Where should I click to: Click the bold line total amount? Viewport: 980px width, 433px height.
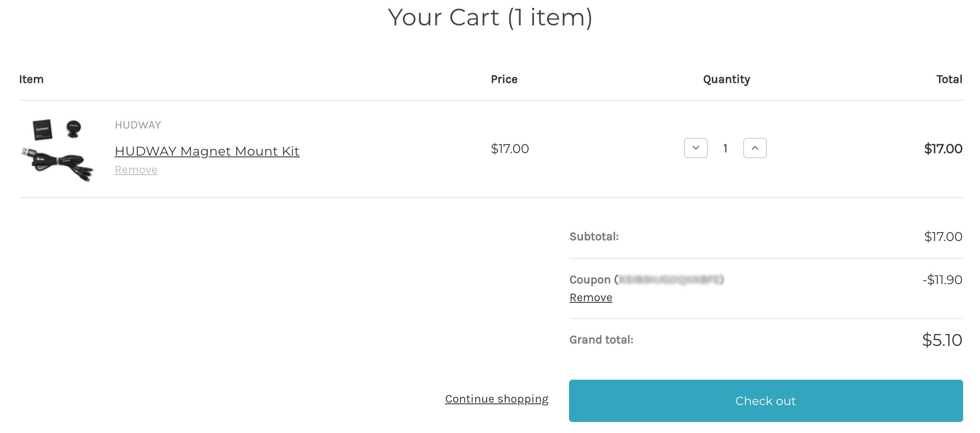[943, 149]
